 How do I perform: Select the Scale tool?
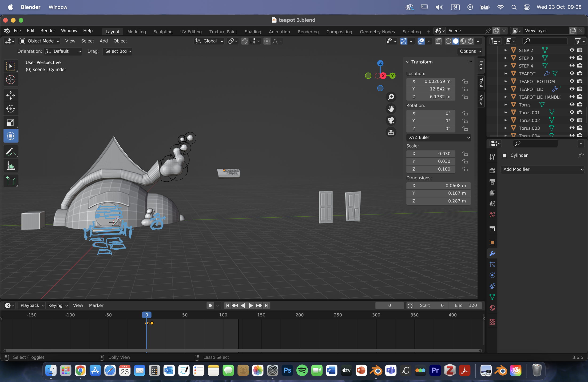point(11,122)
